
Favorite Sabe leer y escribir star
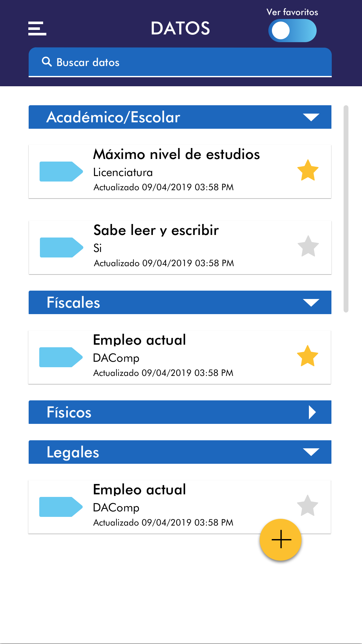(x=308, y=246)
